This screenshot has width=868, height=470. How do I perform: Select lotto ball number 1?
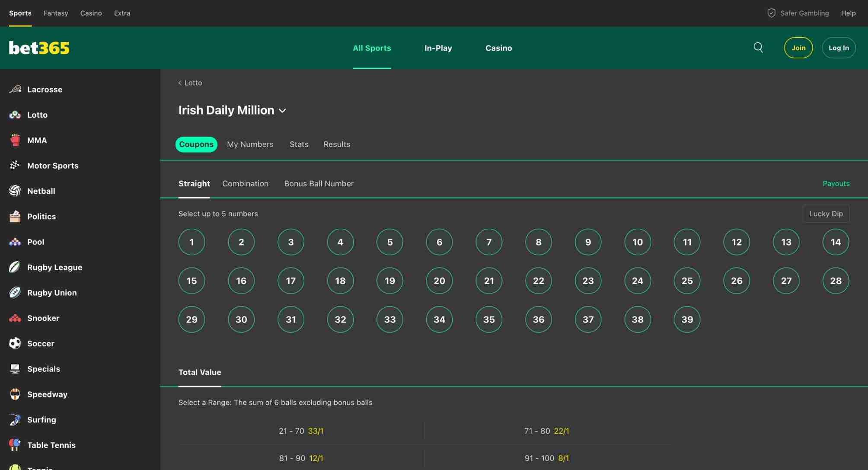pos(191,242)
